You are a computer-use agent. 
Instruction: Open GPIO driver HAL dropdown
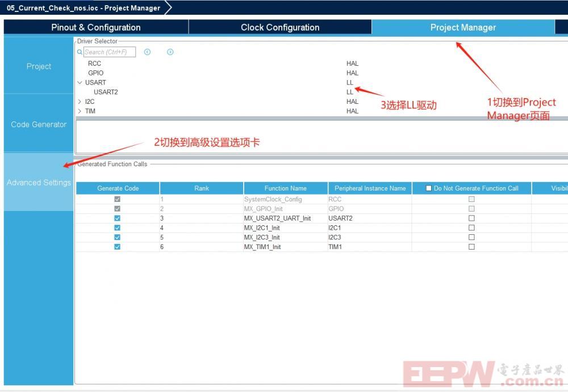pyautogui.click(x=352, y=73)
